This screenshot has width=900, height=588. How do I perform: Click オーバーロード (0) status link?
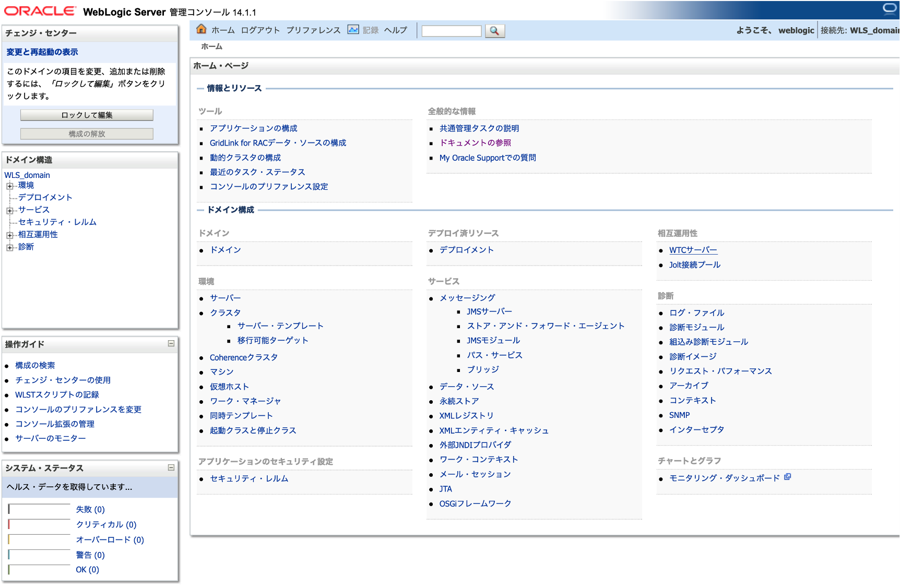tap(110, 539)
